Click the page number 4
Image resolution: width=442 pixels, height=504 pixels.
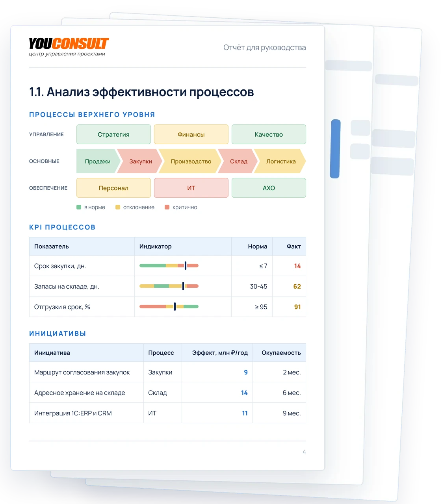[x=304, y=452]
